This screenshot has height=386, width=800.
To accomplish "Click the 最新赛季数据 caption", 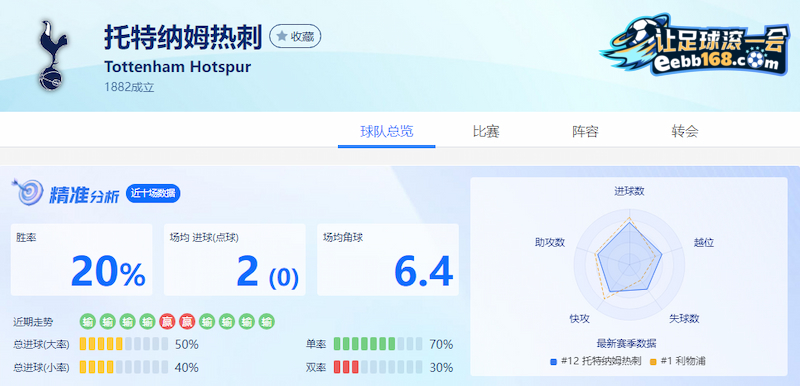I will [626, 343].
